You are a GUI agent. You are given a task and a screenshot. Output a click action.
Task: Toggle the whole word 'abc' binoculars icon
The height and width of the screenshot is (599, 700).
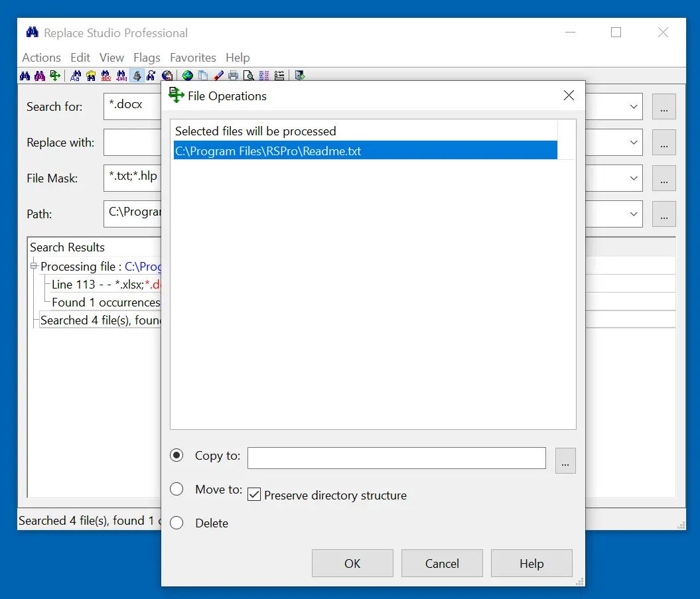[106, 76]
